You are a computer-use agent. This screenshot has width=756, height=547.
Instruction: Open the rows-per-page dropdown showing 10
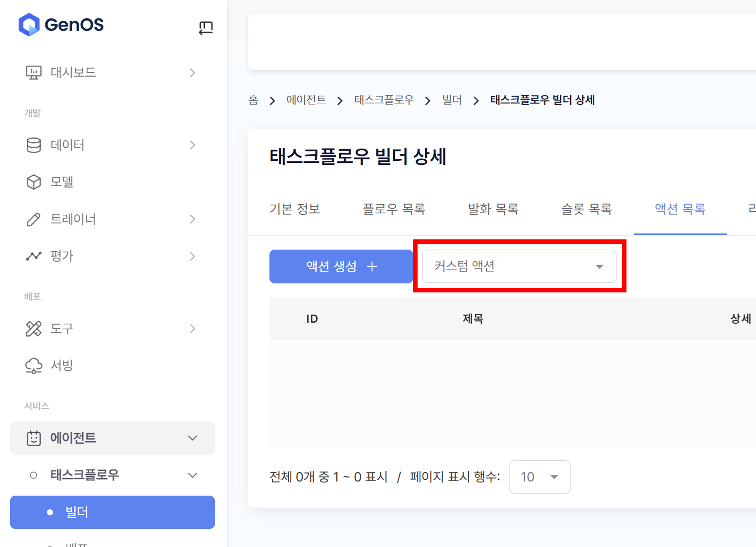tap(539, 477)
